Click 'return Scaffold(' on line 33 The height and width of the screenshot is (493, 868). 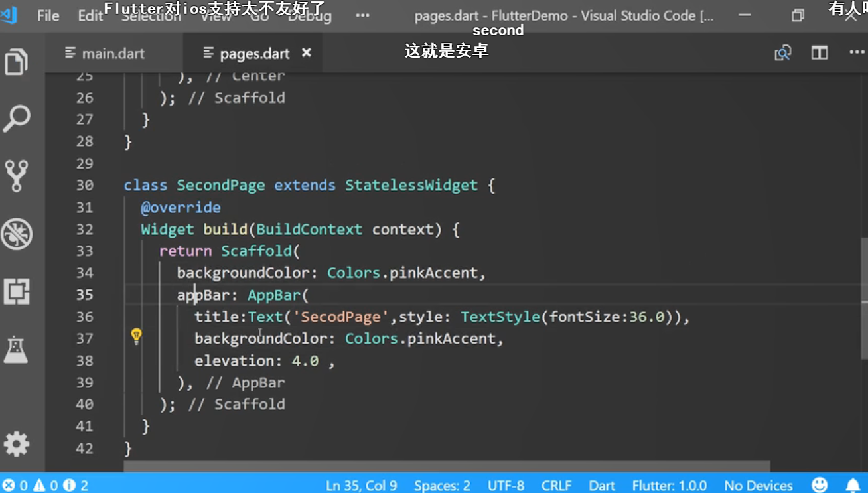tap(230, 251)
